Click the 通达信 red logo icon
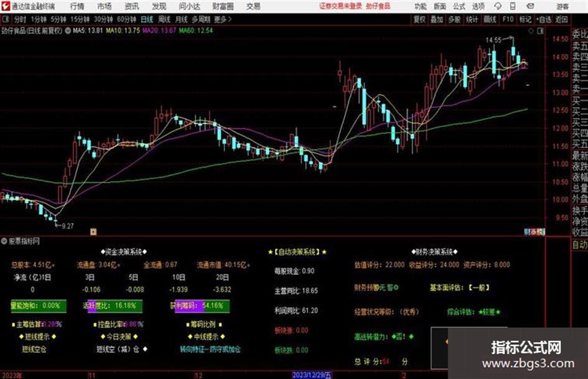The image size is (588, 379). click(5, 6)
